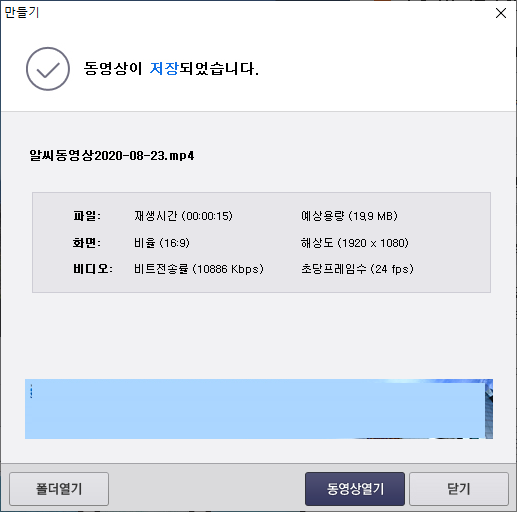
Task: Click the 파일: row label
Action: point(87,216)
